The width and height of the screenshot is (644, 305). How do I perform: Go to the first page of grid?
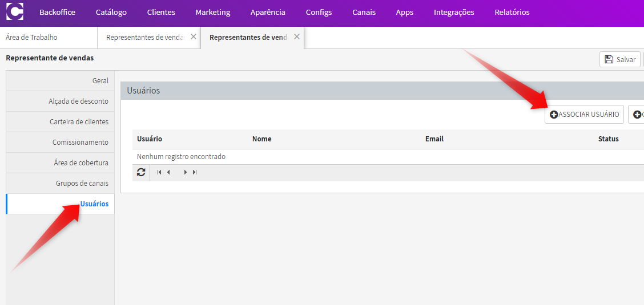coord(159,172)
